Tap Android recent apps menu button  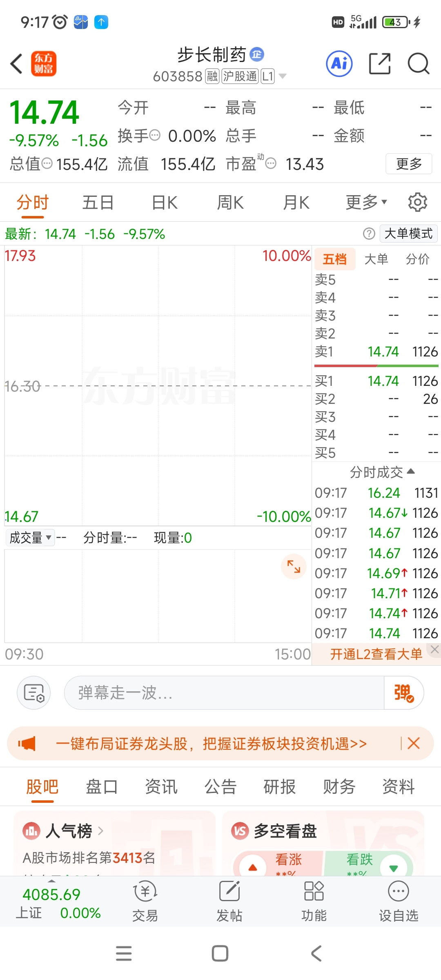pos(124,953)
